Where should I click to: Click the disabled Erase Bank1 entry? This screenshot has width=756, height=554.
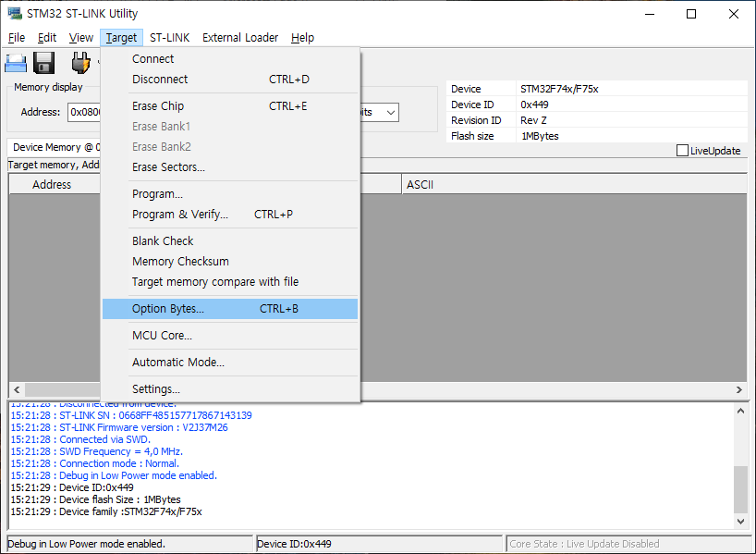tap(230, 127)
